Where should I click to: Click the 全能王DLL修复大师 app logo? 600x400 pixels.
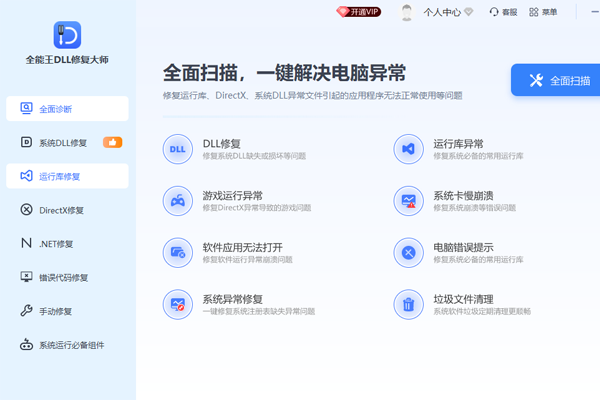tap(67, 35)
